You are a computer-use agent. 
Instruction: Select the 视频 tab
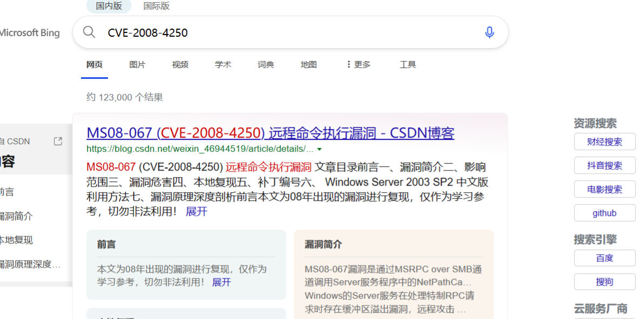(x=180, y=64)
